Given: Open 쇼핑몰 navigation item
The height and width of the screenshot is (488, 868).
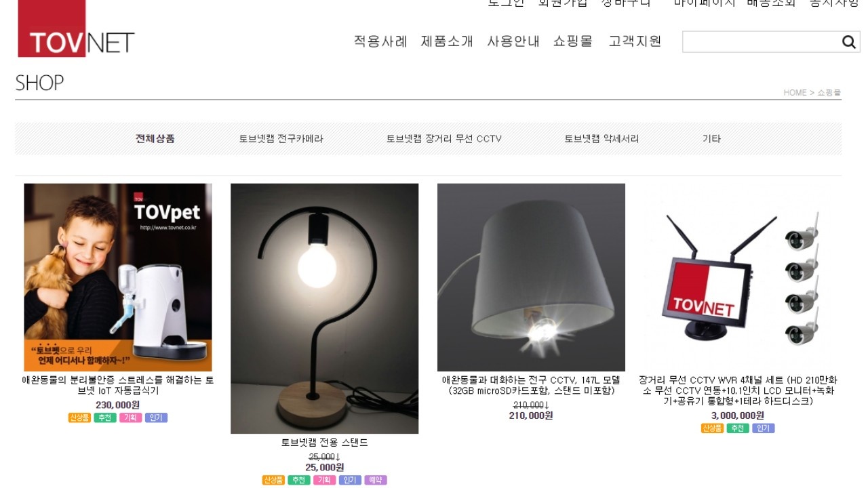Looking at the screenshot, I should tap(573, 41).
